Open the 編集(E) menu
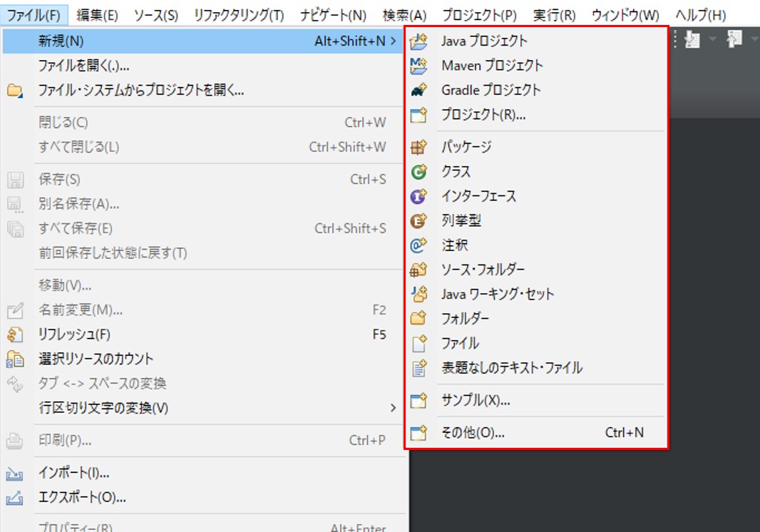 (x=98, y=16)
